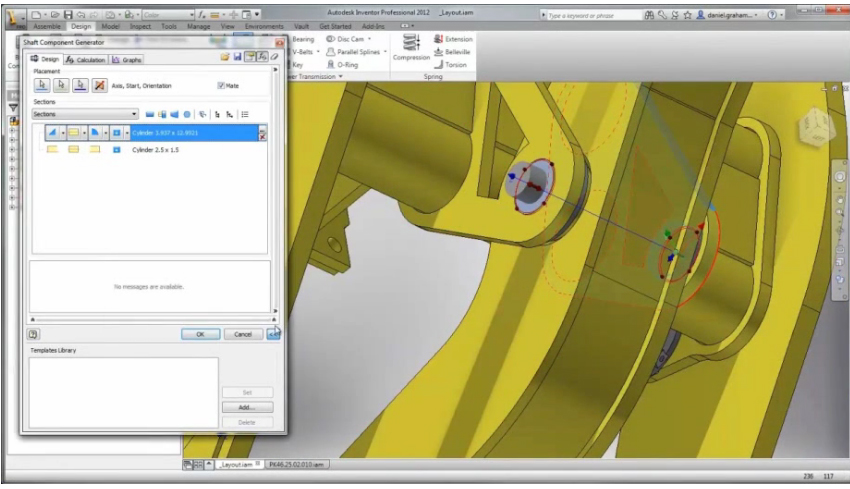This screenshot has width=850, height=489.
Task: Open the Graphs tab
Action: coord(127,59)
